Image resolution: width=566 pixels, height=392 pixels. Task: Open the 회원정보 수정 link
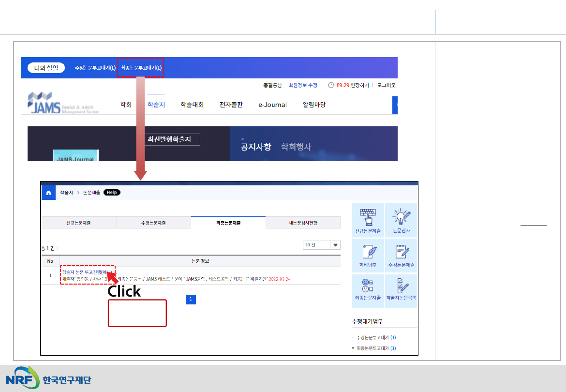pos(303,85)
